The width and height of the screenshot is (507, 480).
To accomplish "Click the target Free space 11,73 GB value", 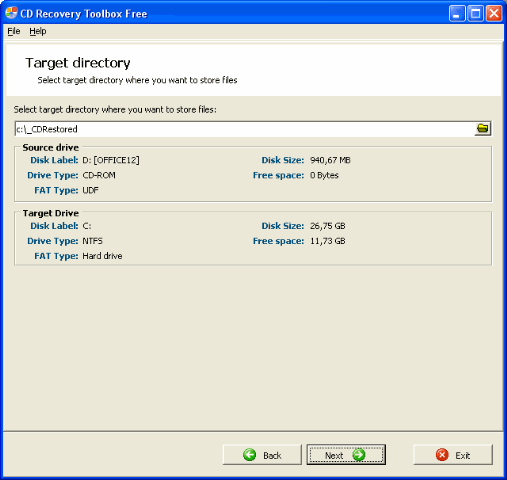I will tap(327, 241).
